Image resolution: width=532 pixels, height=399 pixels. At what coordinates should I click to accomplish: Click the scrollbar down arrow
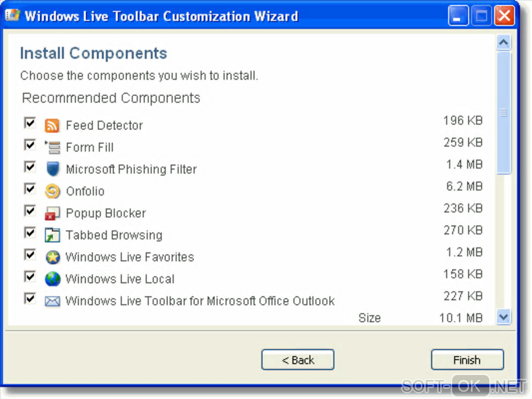click(503, 317)
